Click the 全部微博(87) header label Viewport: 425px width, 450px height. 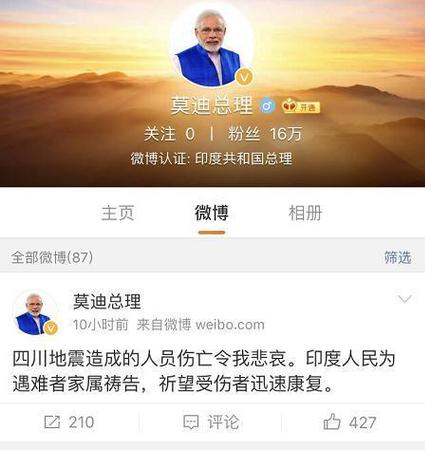[52, 257]
